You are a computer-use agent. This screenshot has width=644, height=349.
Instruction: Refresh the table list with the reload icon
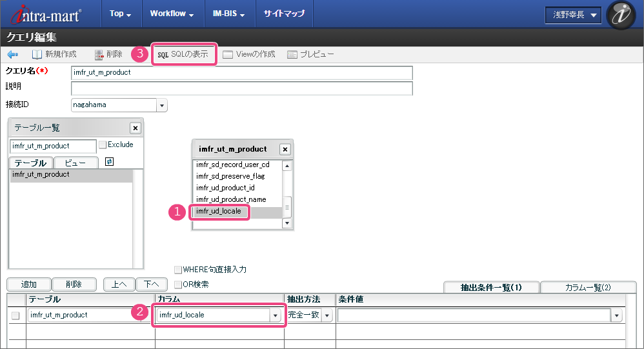[x=109, y=162]
